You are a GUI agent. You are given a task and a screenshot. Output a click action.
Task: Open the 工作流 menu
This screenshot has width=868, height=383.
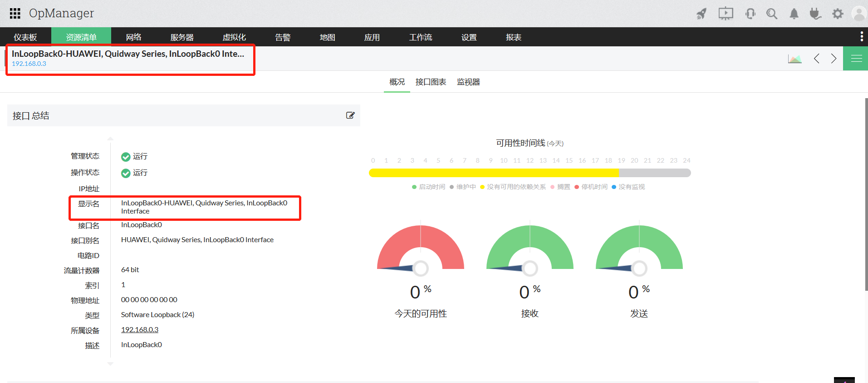pyautogui.click(x=421, y=37)
